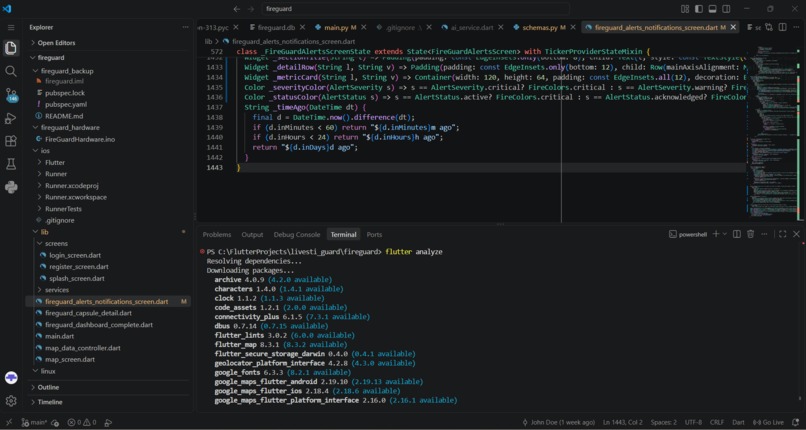
Task: Open the Ports panel tab
Action: click(x=374, y=234)
